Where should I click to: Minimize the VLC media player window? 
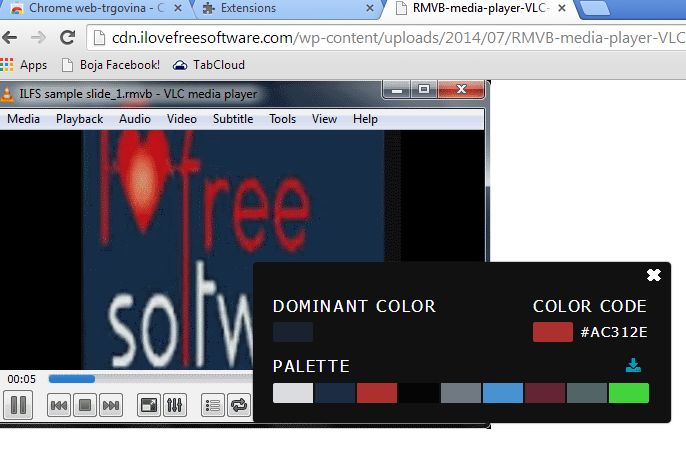pos(397,90)
